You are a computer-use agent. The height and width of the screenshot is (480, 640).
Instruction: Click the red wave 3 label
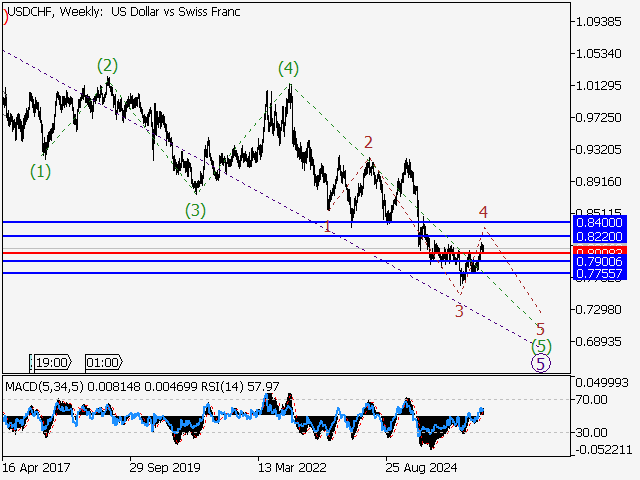point(459,311)
